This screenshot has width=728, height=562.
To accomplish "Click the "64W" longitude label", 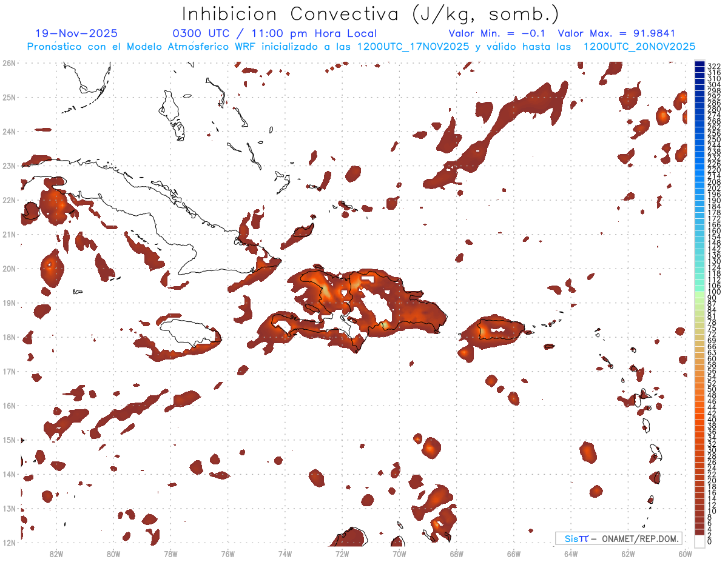I will [571, 553].
